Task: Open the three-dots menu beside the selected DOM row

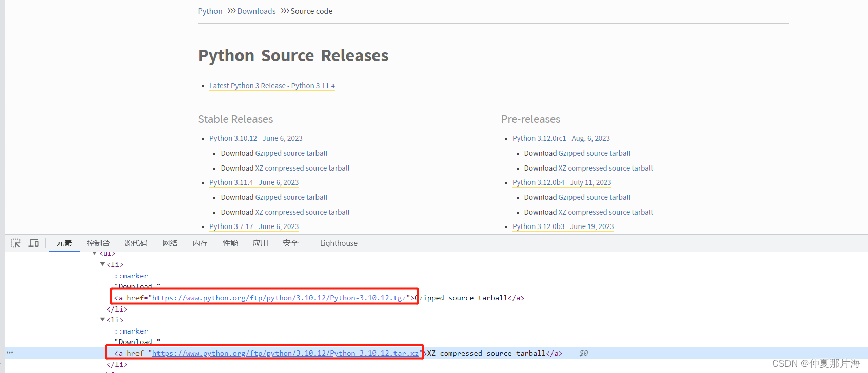Action: [10, 353]
